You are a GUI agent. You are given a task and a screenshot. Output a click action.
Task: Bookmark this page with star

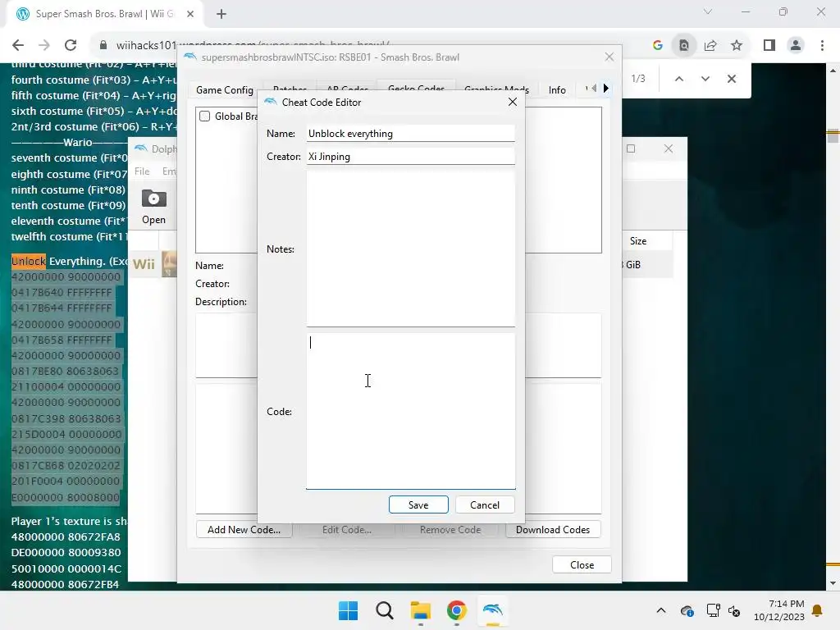click(737, 45)
